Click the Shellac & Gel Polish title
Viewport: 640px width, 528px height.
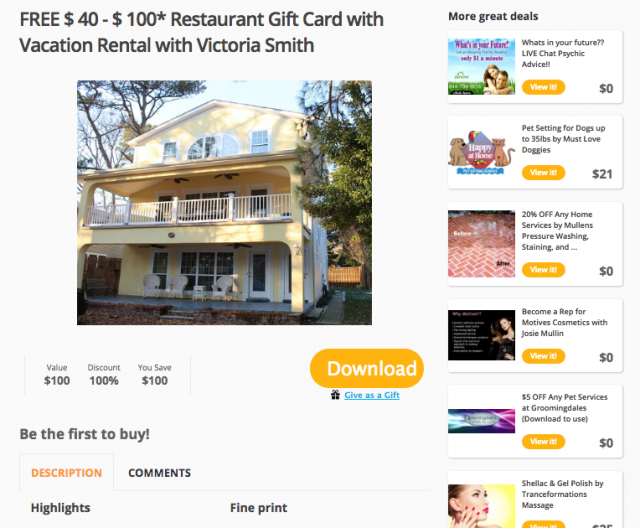tap(562, 494)
